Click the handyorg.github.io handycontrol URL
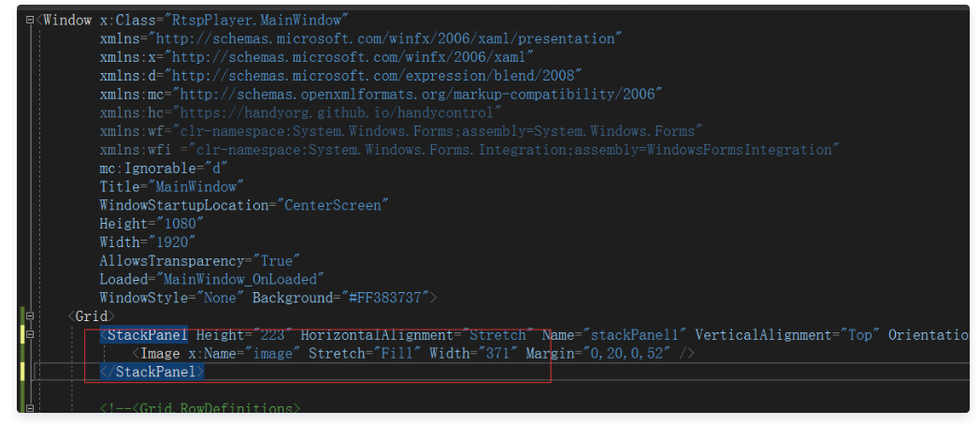 [x=338, y=112]
